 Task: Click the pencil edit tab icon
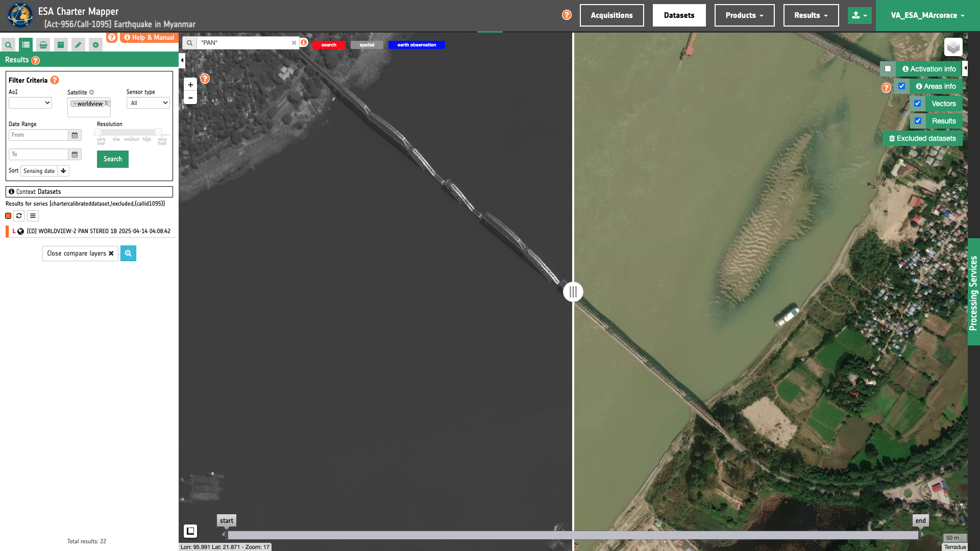[78, 45]
